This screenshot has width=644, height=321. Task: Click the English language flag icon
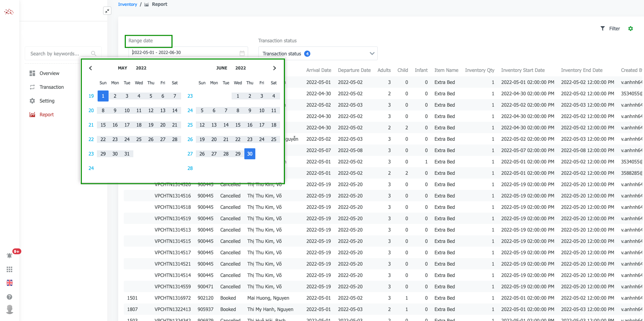coord(10,283)
